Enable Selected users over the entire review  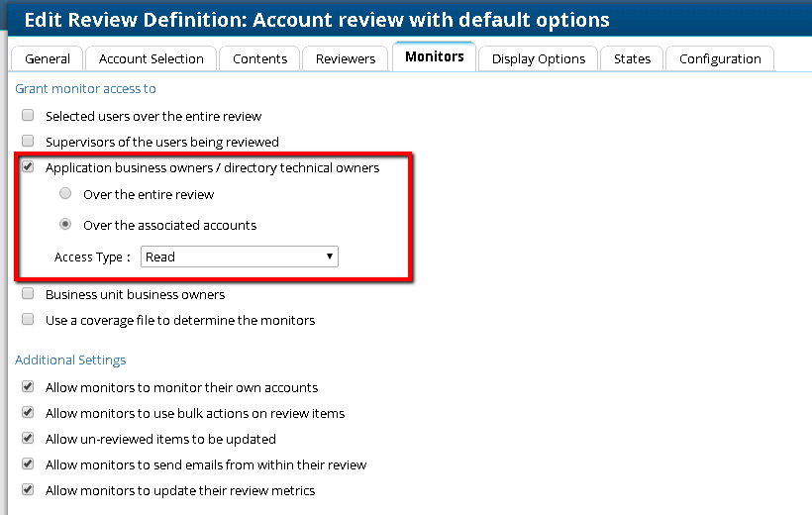click(x=28, y=116)
